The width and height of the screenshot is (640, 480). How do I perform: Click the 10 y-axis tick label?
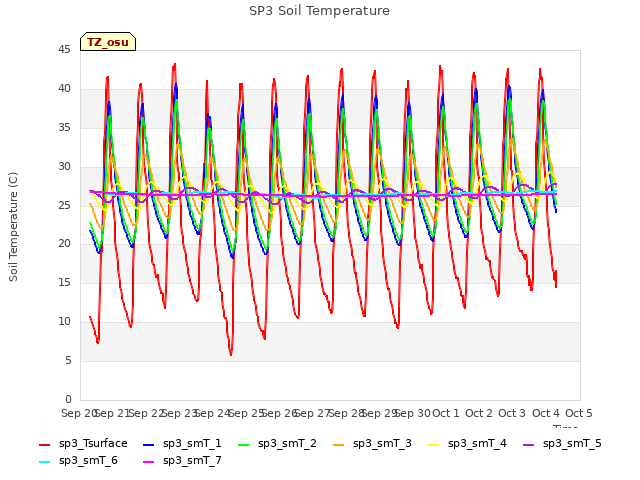tap(64, 322)
